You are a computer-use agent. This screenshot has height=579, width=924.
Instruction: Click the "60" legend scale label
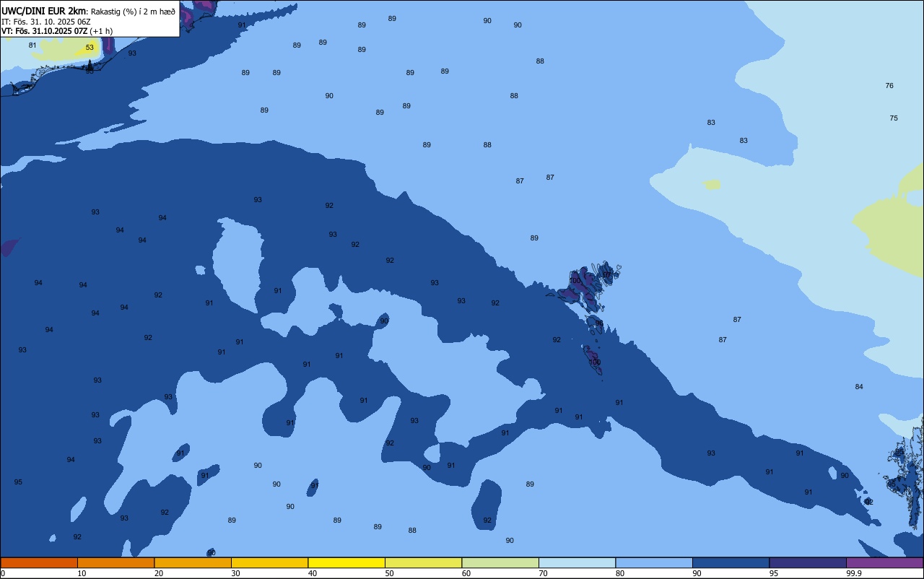click(x=466, y=573)
